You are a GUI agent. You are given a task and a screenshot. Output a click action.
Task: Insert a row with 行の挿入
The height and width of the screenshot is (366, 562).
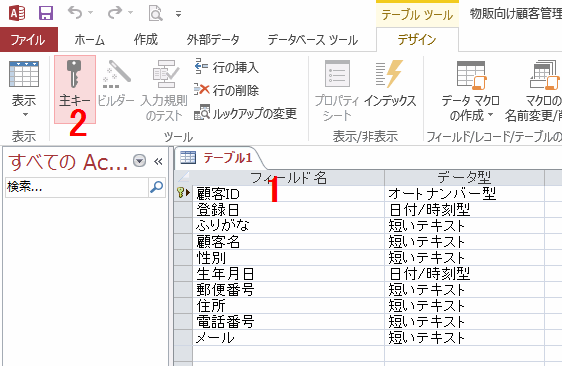tap(226, 67)
